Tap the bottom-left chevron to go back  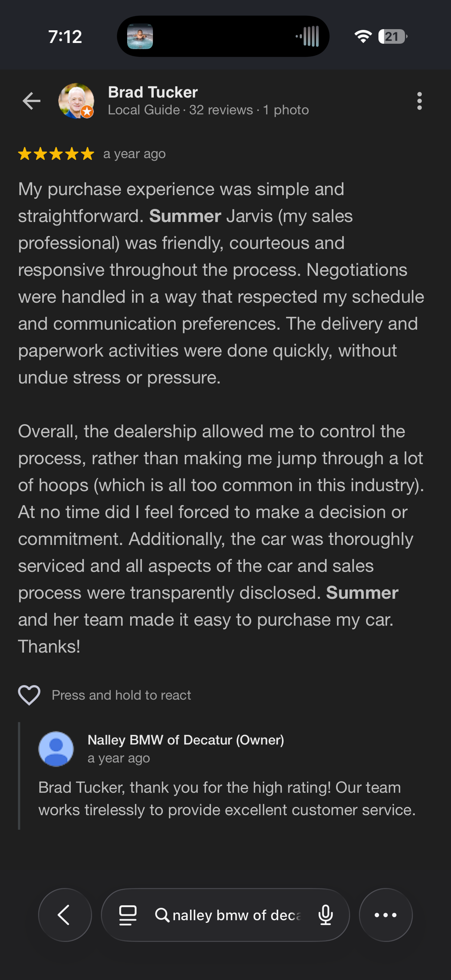pos(65,915)
